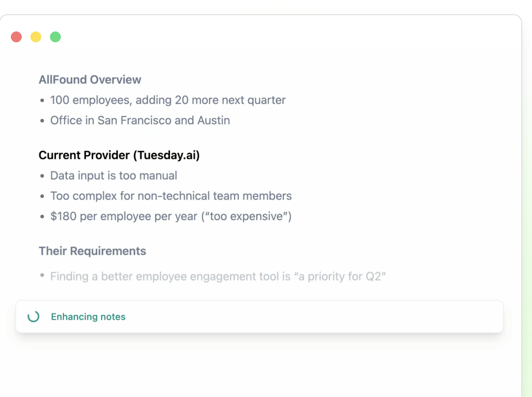Image resolution: width=532 pixels, height=397 pixels.
Task: Select the bullet beside Office in San Francisco
Action: tap(42, 120)
